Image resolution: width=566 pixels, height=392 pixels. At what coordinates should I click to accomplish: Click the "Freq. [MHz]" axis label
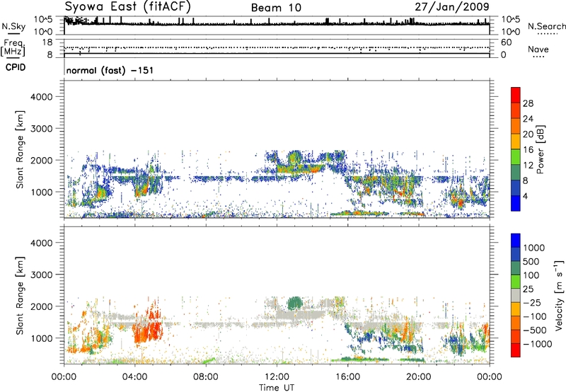13,47
